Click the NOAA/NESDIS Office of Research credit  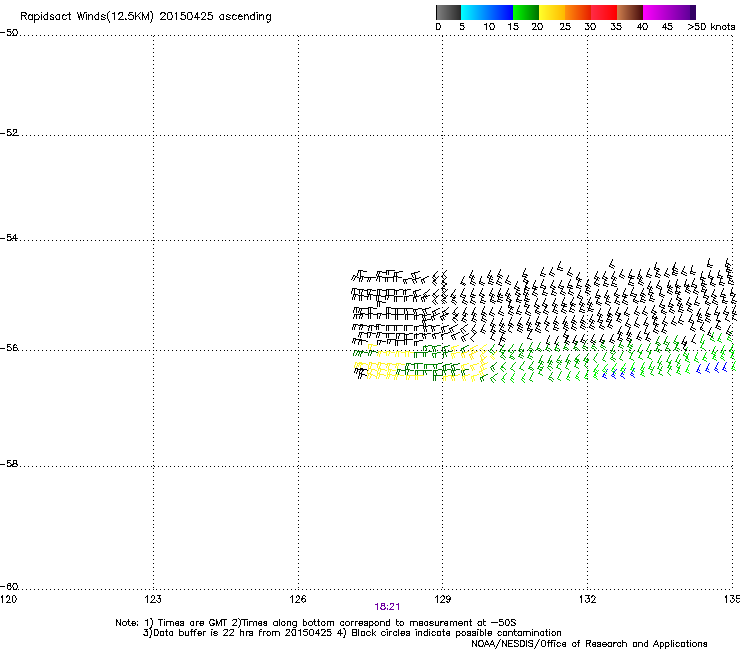tap(589, 644)
